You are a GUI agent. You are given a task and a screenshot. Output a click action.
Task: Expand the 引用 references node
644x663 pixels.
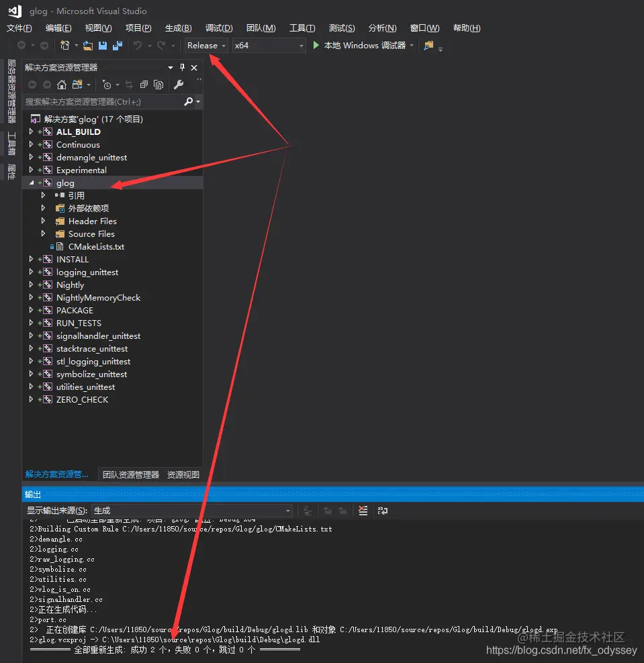pyautogui.click(x=43, y=195)
